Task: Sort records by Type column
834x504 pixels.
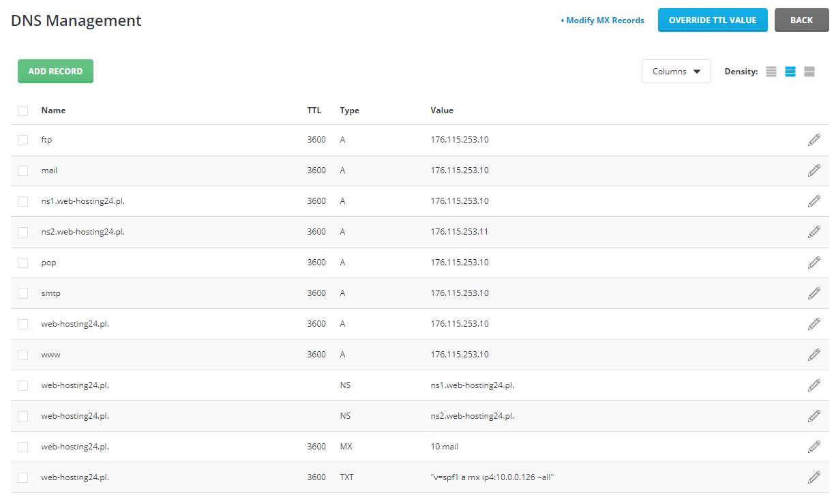Action: click(349, 110)
